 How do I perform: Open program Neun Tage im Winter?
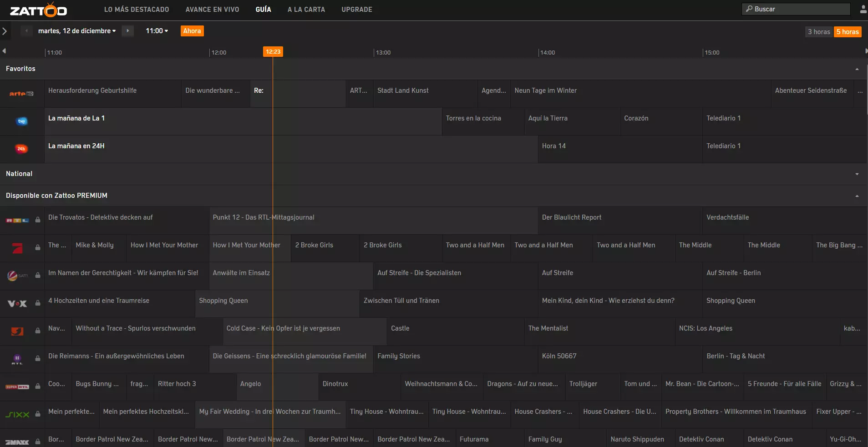tap(640, 94)
